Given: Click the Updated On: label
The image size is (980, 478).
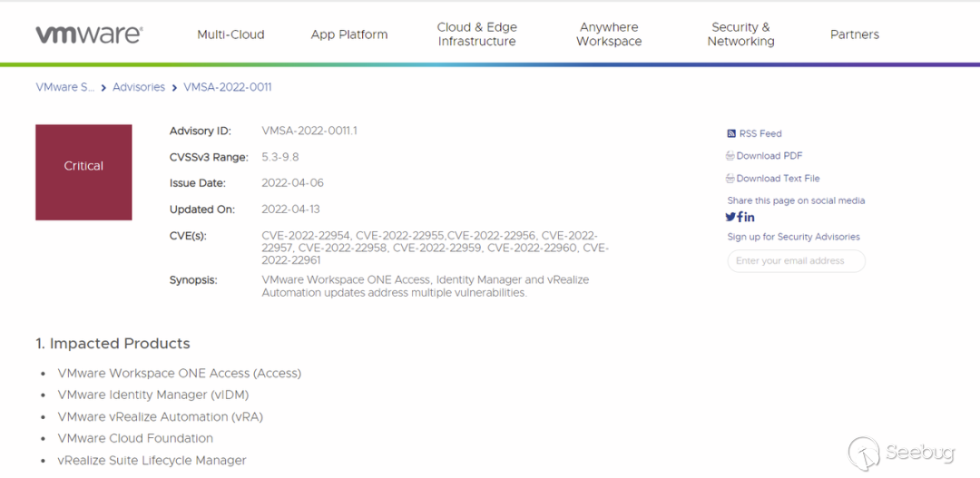Looking at the screenshot, I should pyautogui.click(x=201, y=210).
